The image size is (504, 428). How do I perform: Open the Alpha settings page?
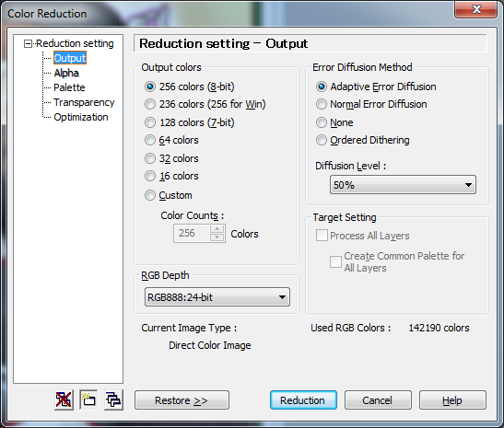tap(66, 73)
